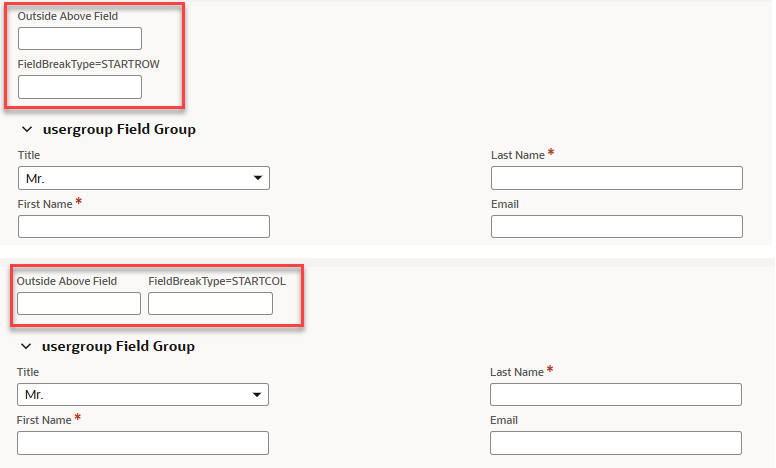Click Last Name input in upper STARTROW panel
Image resolution: width=776 pixels, height=468 pixels.
point(617,178)
